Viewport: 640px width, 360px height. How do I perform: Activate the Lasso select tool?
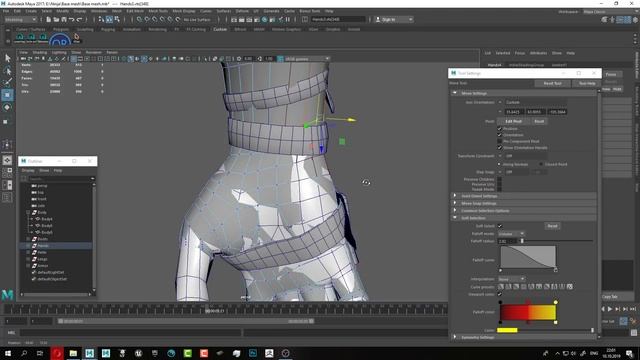click(7, 71)
